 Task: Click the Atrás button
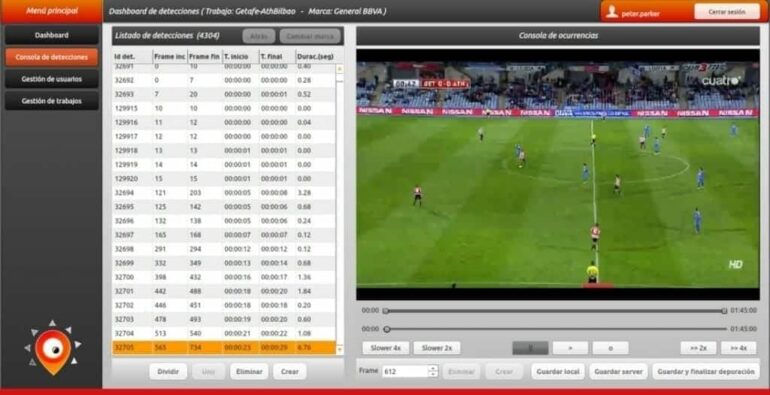tap(259, 36)
